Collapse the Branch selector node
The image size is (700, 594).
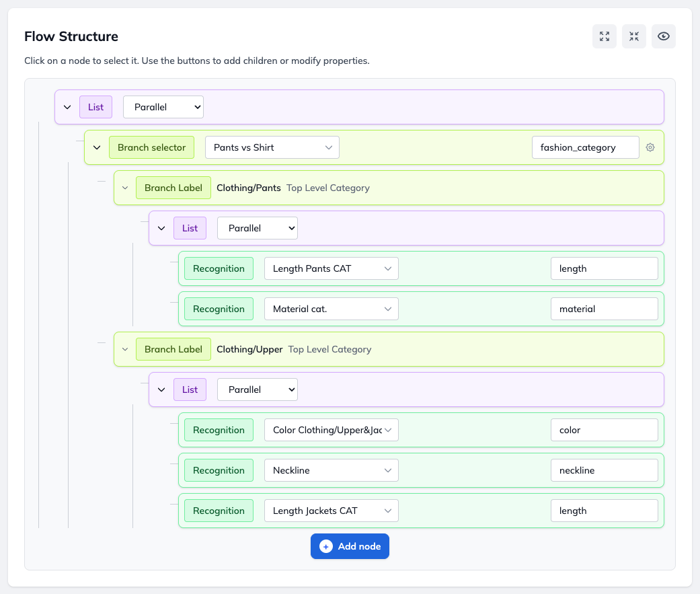(x=97, y=147)
